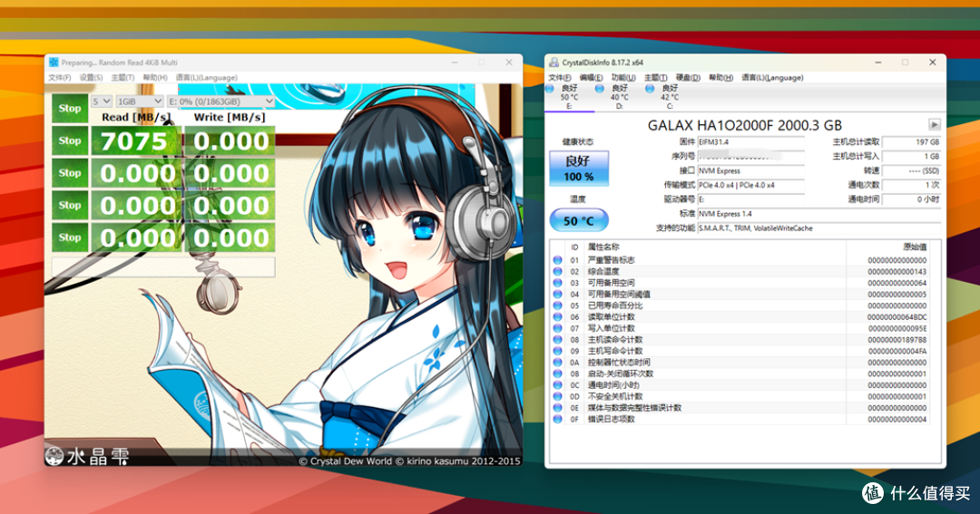980x514 pixels.
Task: Click status icon of attribute 01 严重警告标志
Action: (x=557, y=260)
